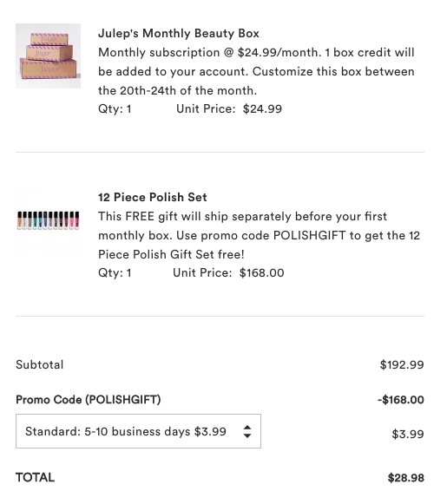Click the shipping dropdown up-down arrows
447x504 pixels.
click(x=247, y=431)
